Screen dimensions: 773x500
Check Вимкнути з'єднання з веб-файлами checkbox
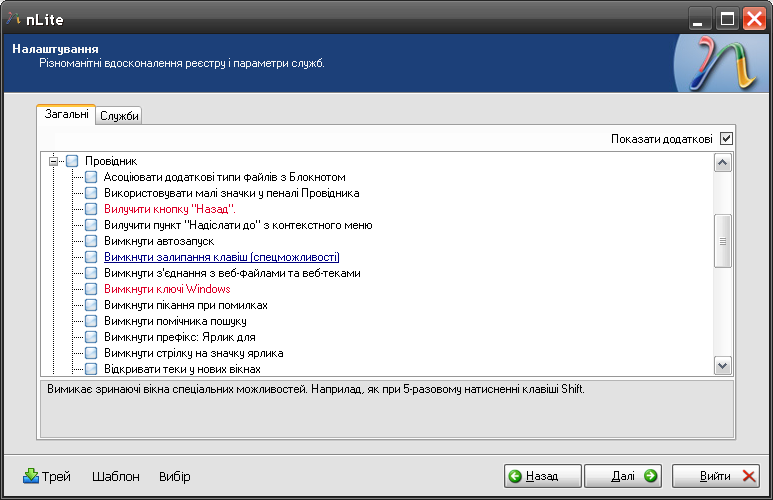click(x=91, y=273)
